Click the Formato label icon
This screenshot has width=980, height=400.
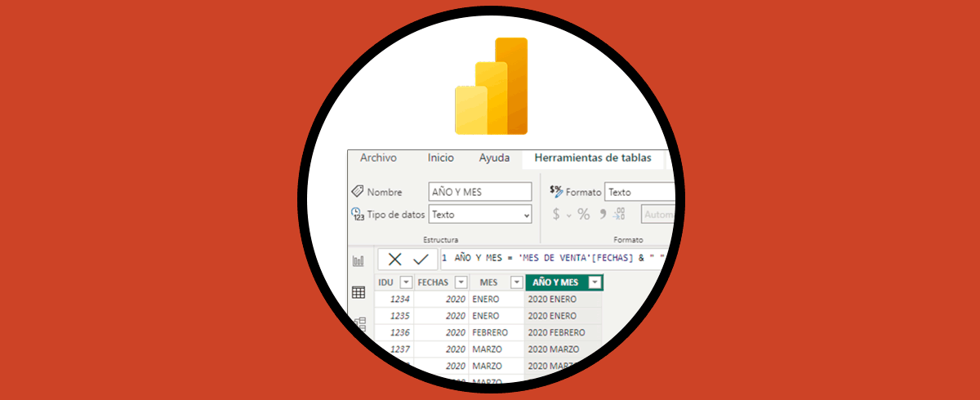tap(556, 191)
